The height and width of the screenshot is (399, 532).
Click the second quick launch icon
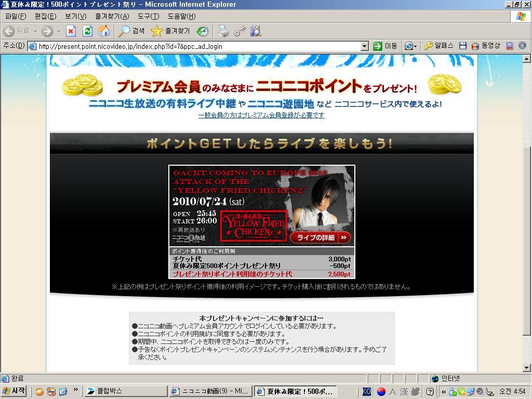51,392
